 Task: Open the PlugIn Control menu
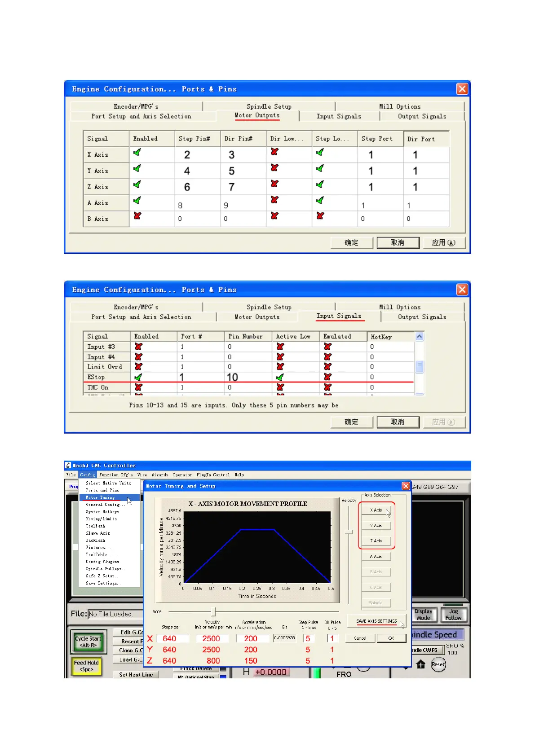213,475
